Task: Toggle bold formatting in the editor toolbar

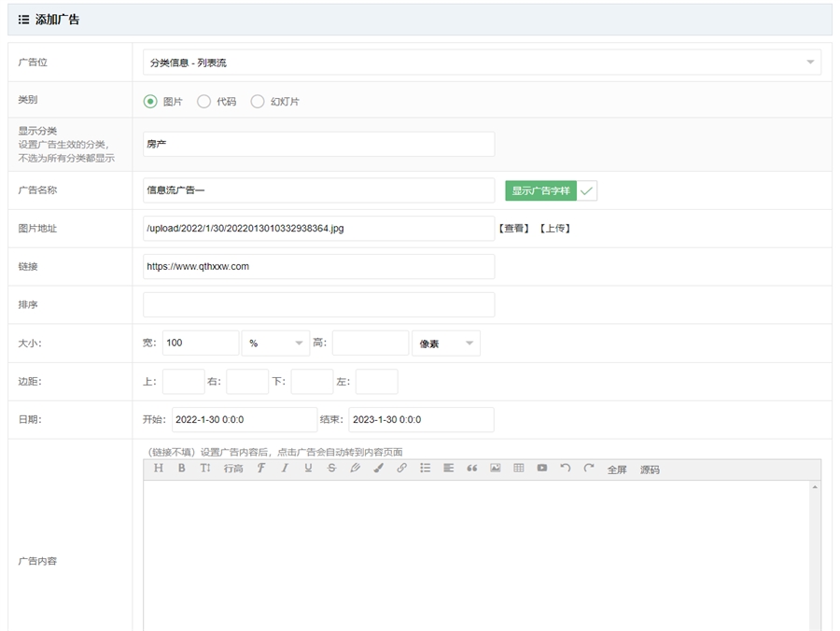Action: (182, 469)
